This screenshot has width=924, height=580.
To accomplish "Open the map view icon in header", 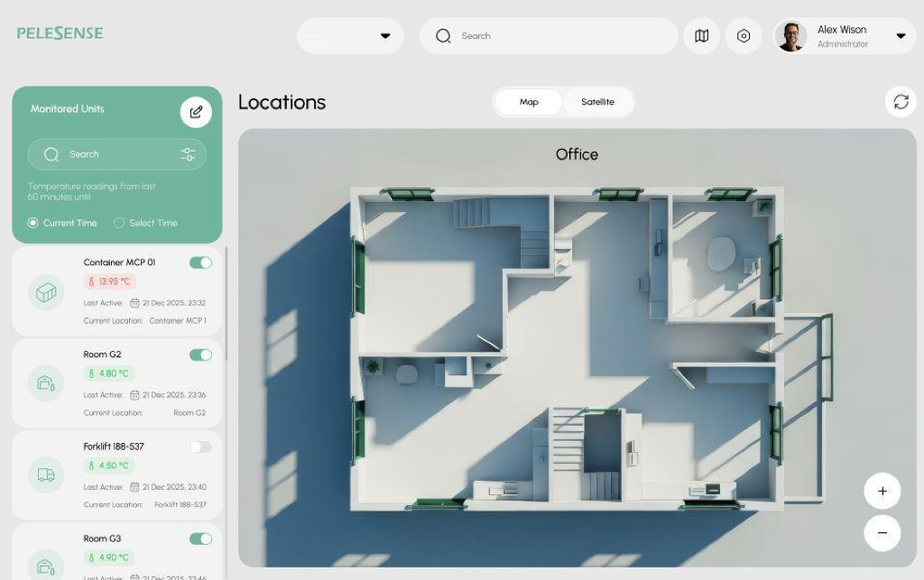I will [x=701, y=36].
